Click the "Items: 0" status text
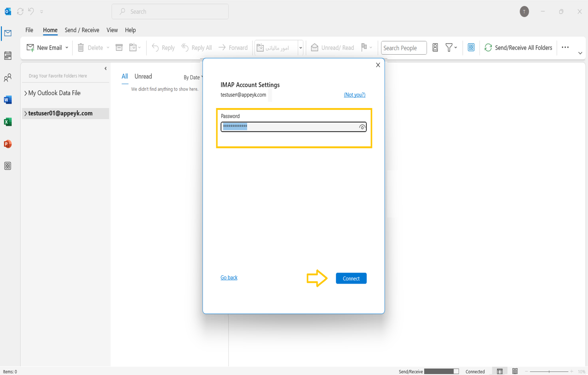This screenshot has width=588, height=375. coord(10,372)
